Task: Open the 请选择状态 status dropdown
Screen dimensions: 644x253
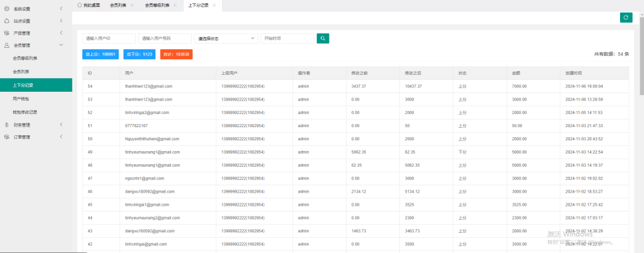Action: [x=226, y=38]
